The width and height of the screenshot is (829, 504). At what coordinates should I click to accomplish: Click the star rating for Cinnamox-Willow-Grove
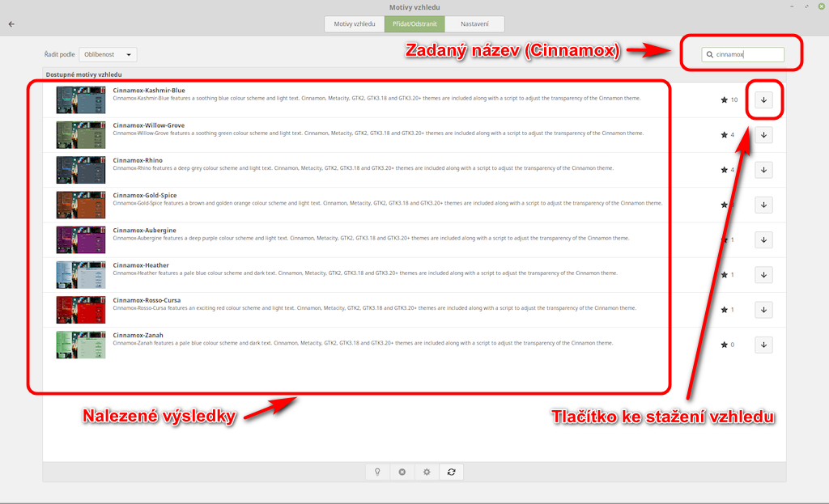tap(728, 135)
